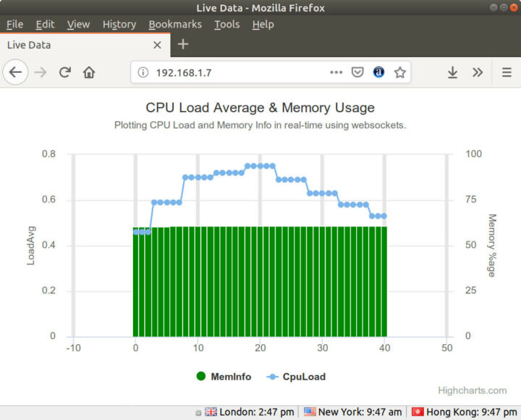The width and height of the screenshot is (521, 420).
Task: Click the green MemInfo bar at x=30
Action: point(322,281)
